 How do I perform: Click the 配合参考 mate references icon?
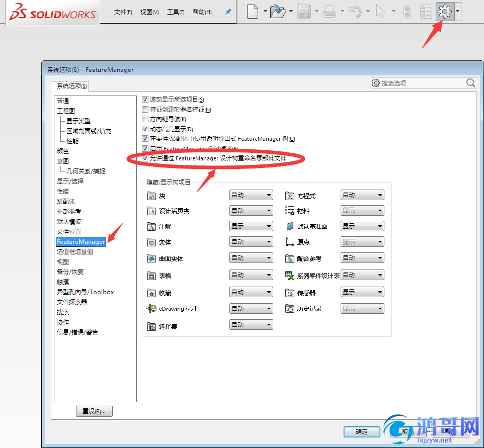click(x=289, y=258)
